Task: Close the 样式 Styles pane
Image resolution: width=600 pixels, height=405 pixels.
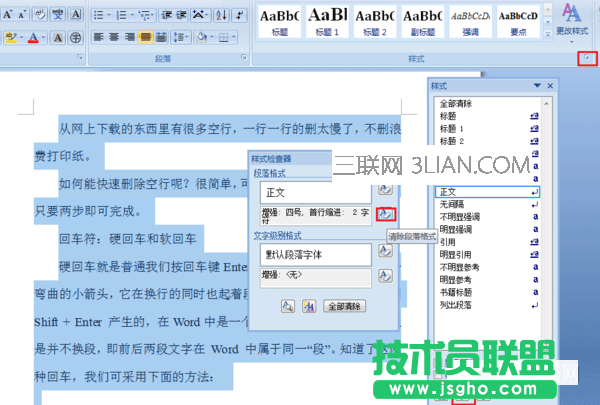Action: coord(550,86)
